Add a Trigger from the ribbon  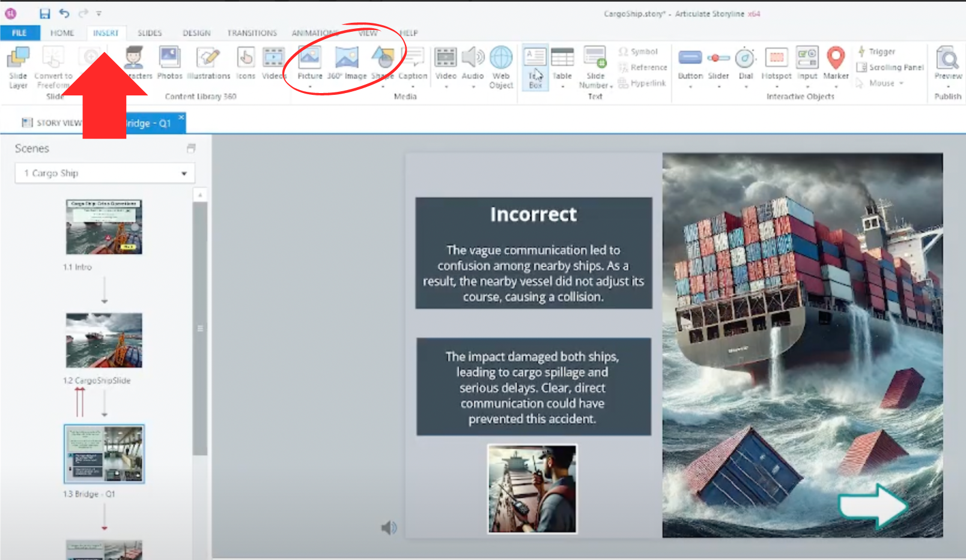876,52
